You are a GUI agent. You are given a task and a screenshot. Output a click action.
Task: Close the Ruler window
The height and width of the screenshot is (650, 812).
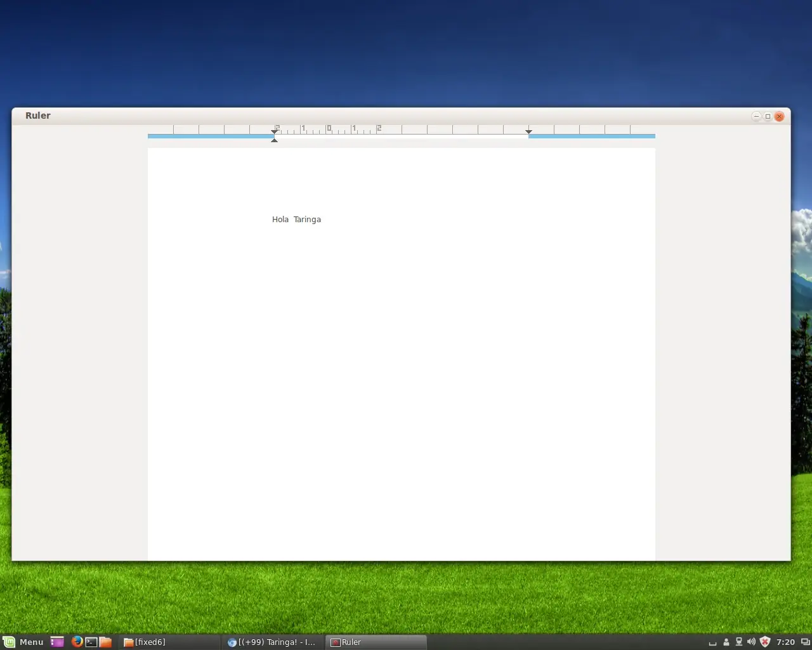click(x=779, y=116)
